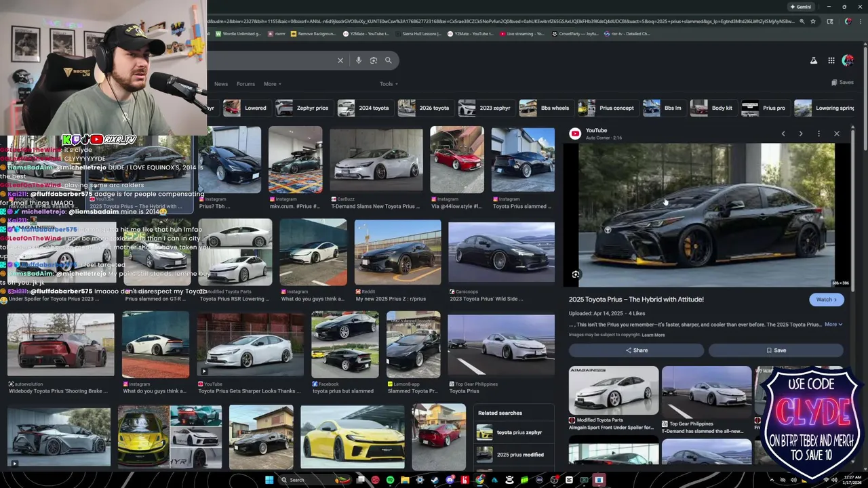Select the Body kit filter chip
Screen dimensions: 868x488
click(713, 108)
